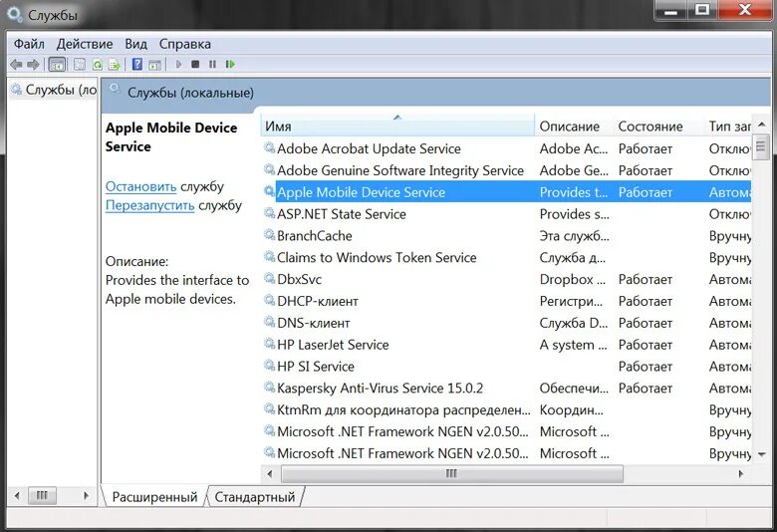Click the Остановить service link
This screenshot has width=777, height=532.
pos(140,187)
